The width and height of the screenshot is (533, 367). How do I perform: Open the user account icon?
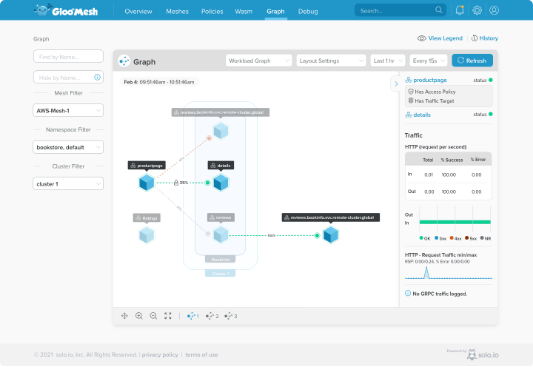pos(494,10)
